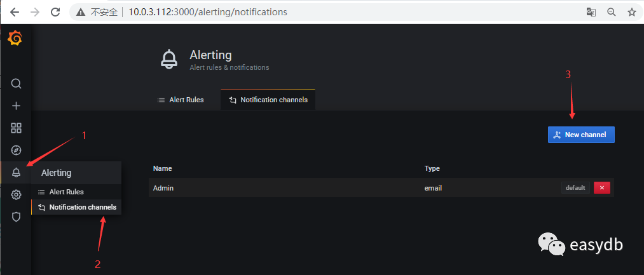Open the sidebar search icon
Image resolution: width=644 pixels, height=275 pixels.
click(x=16, y=84)
